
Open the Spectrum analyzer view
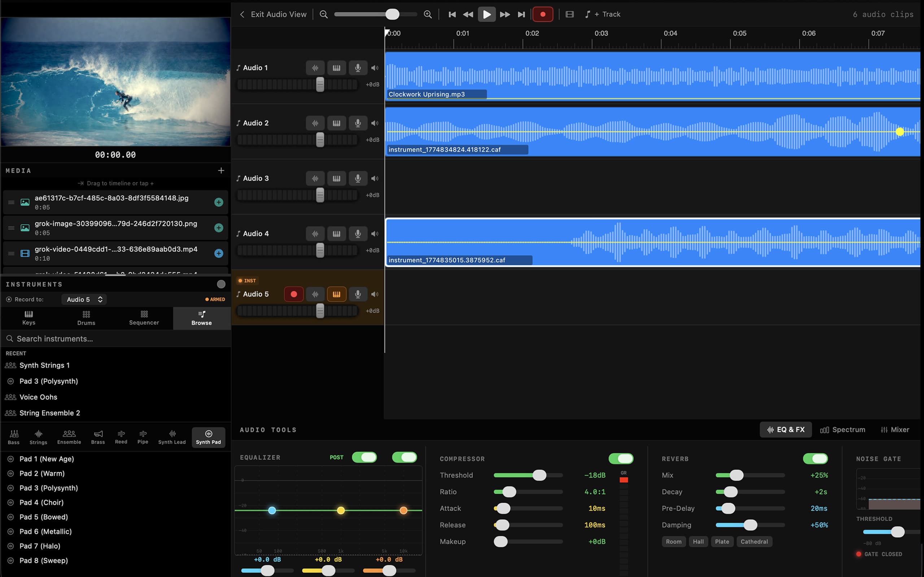pos(843,430)
